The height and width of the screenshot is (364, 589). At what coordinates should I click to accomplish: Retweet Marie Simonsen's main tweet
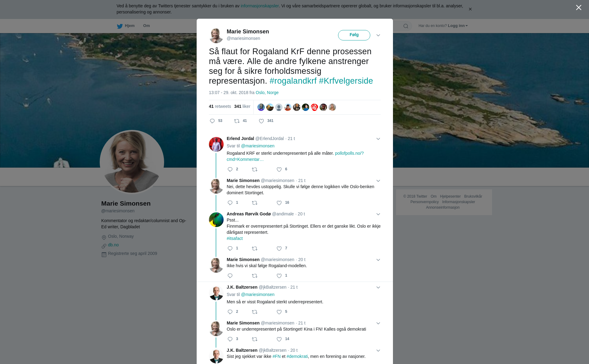coord(237,121)
